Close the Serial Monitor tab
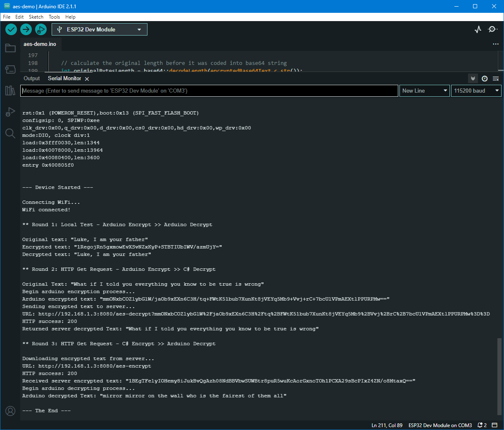The width and height of the screenshot is (504, 430). tap(87, 79)
